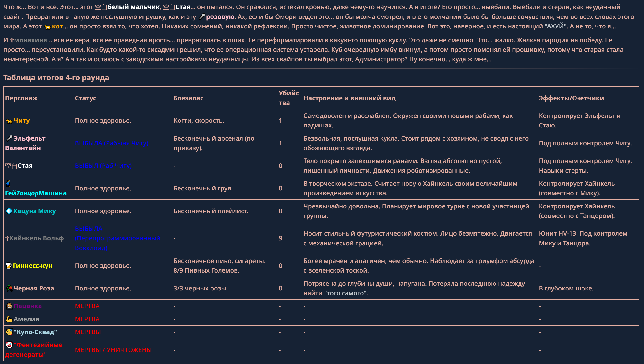Click the dancer emoji above ГейТанцорМашина
644x364 pixels.
(8, 184)
